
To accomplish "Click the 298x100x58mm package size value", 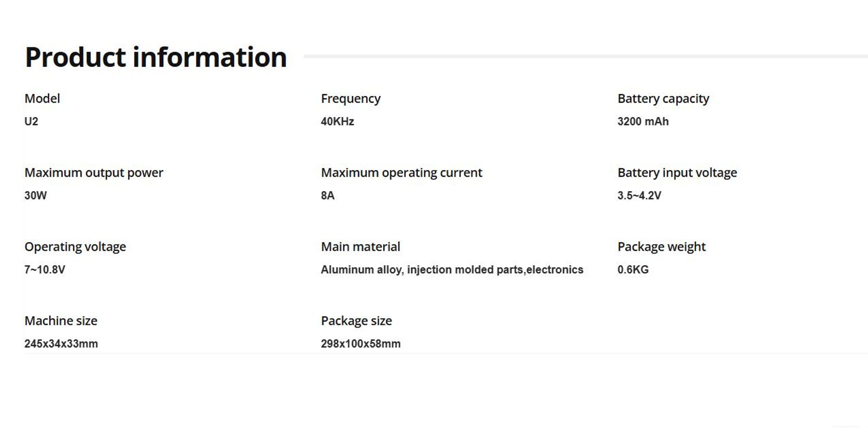I will (361, 344).
